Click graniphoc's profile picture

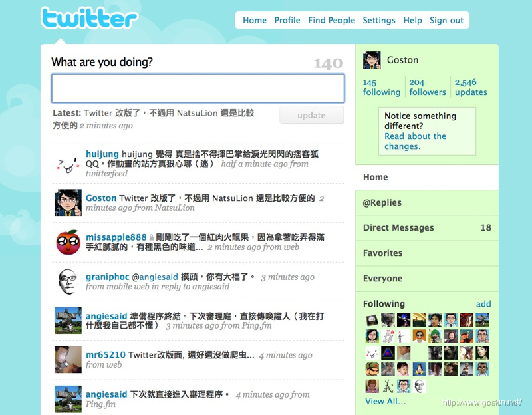coord(68,280)
